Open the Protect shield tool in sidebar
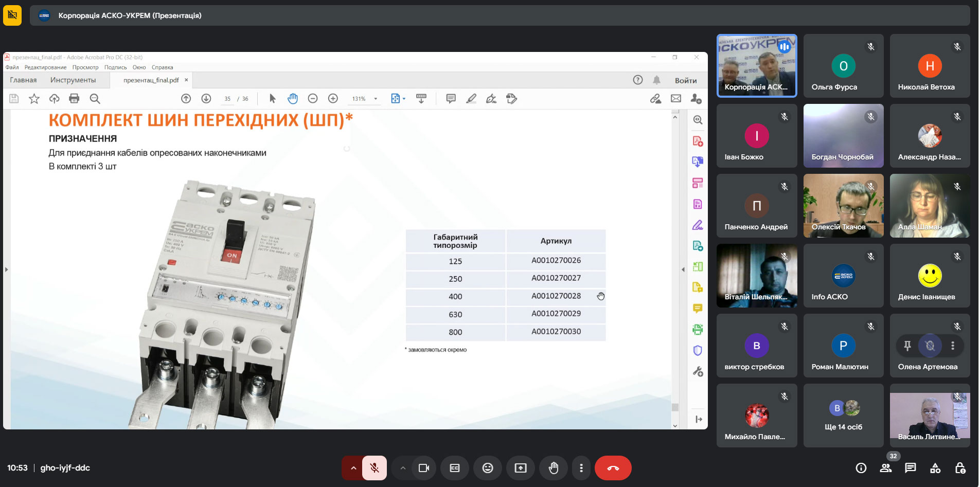The height and width of the screenshot is (487, 980). click(x=698, y=351)
